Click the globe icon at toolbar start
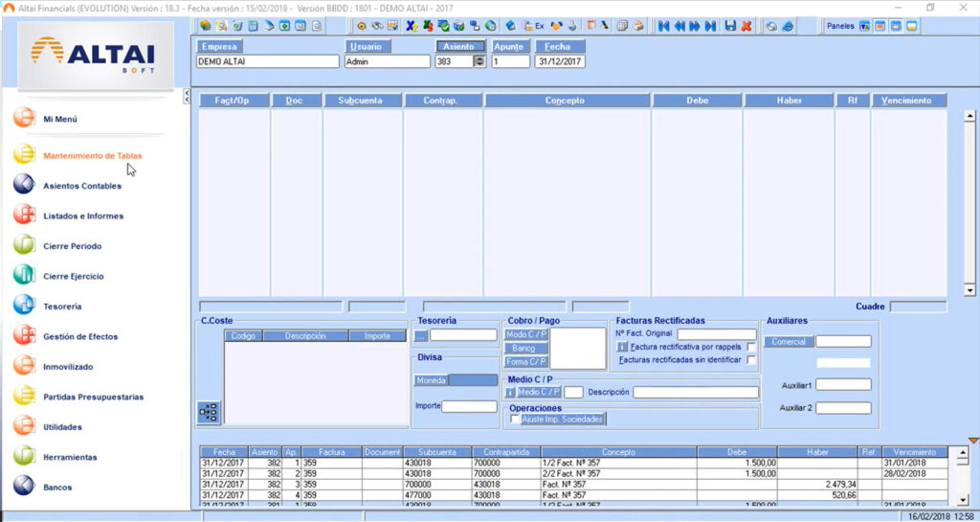 coord(205,26)
